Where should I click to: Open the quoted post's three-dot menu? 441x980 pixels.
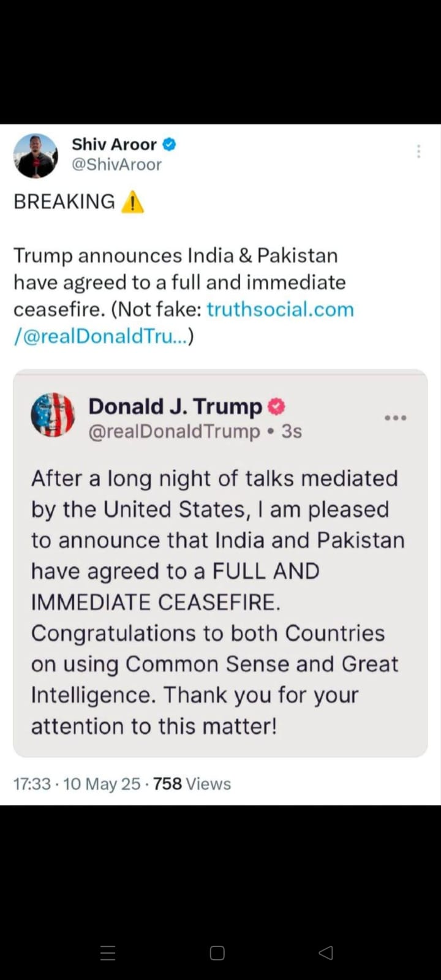pos(395,418)
